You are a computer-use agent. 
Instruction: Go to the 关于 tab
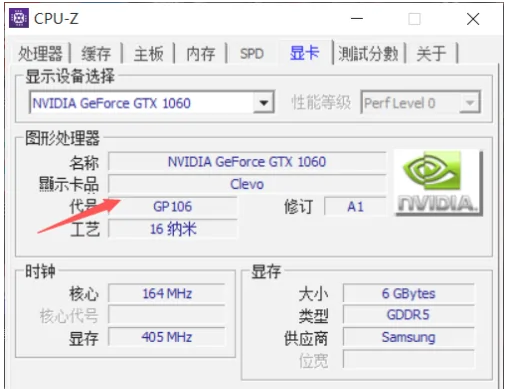tap(431, 53)
